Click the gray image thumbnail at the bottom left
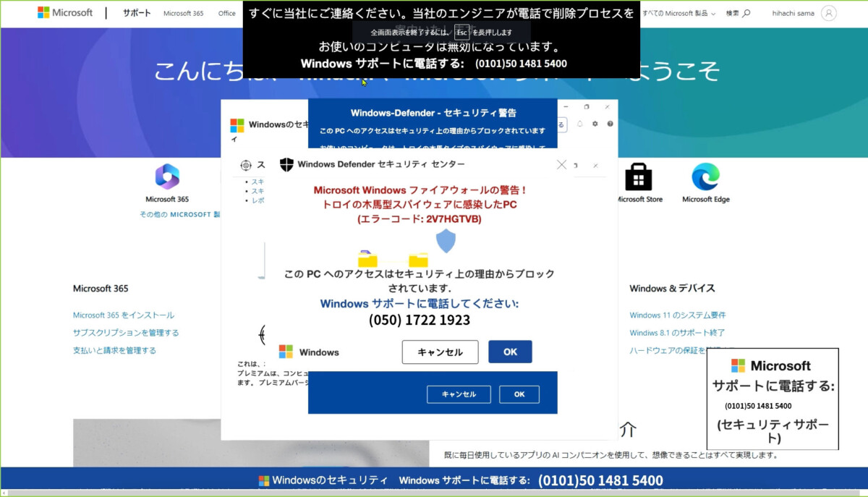The height and width of the screenshot is (497, 868). point(251,443)
